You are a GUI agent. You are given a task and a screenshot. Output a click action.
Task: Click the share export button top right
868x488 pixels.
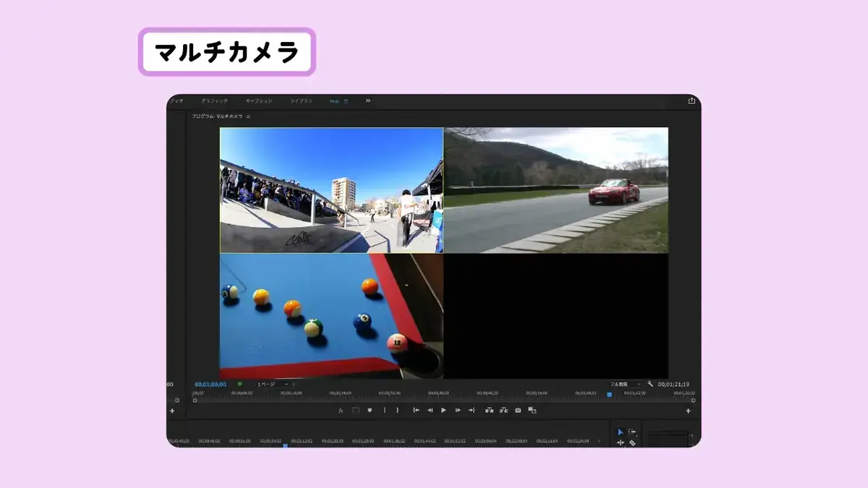click(x=692, y=101)
